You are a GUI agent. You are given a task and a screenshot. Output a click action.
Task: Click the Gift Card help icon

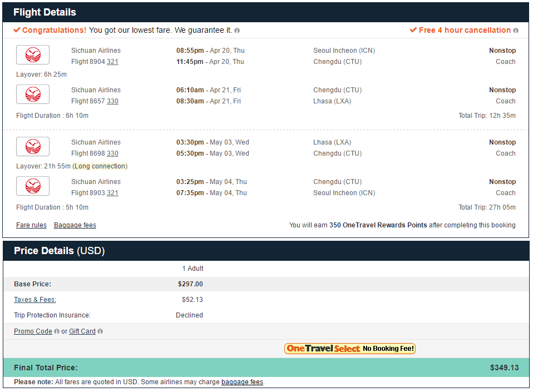click(x=100, y=331)
